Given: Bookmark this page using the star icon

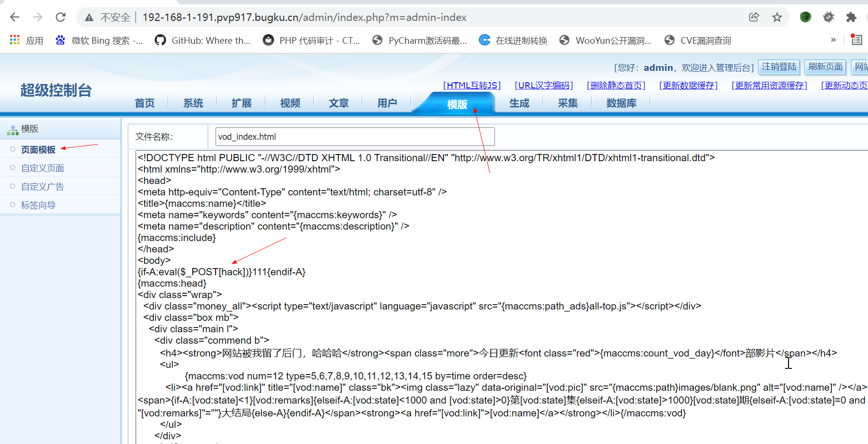Looking at the screenshot, I should click(x=777, y=17).
